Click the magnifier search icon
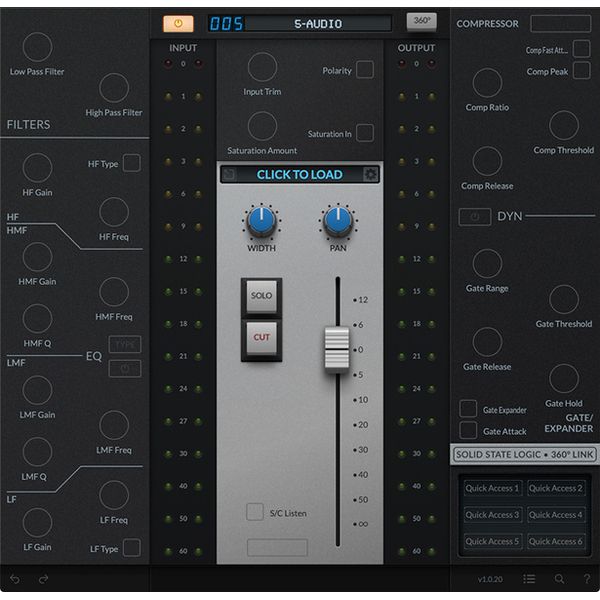600x600 pixels. point(559,579)
